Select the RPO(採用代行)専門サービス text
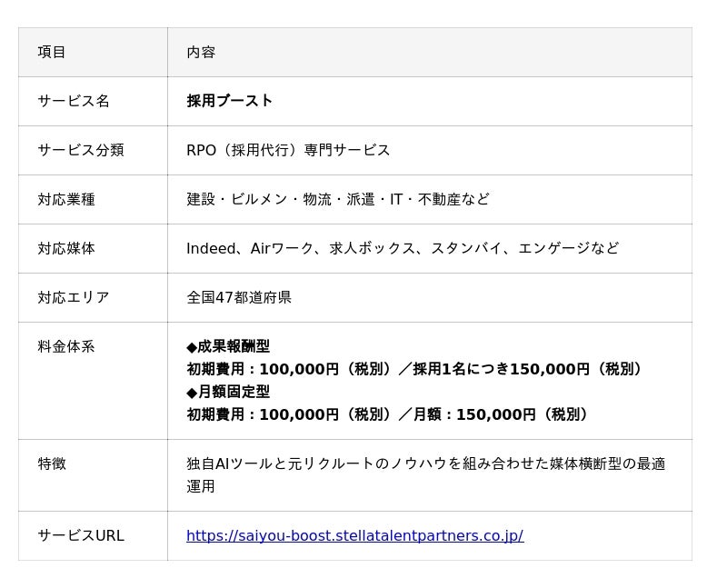 (x=288, y=150)
